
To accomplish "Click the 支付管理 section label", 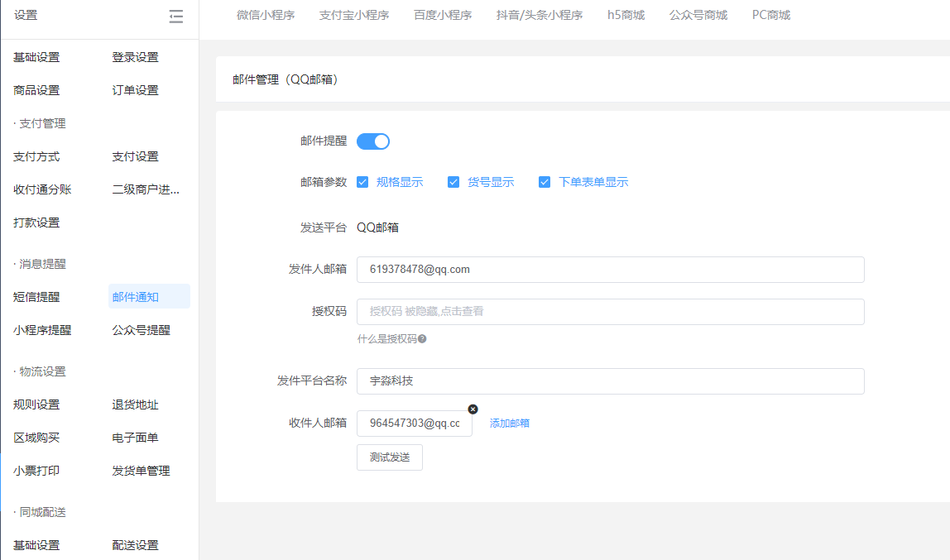I will pyautogui.click(x=42, y=123).
